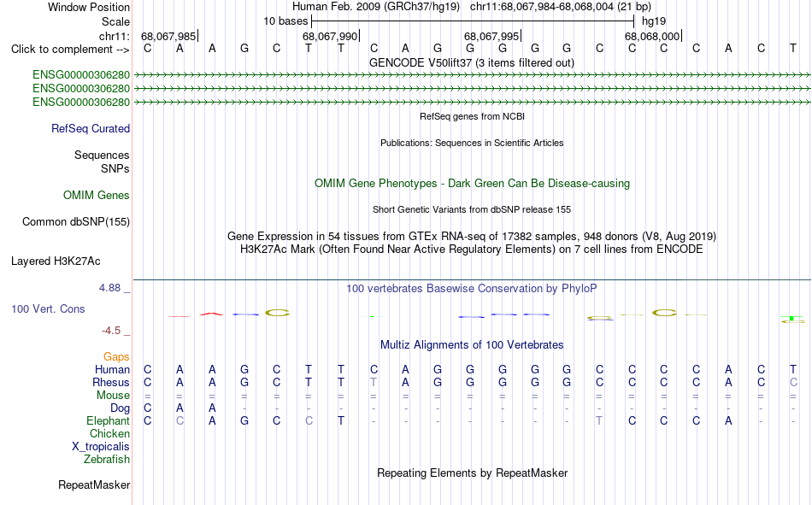Image resolution: width=812 pixels, height=505 pixels.
Task: Open Short Genetic Variants dbSNP 155 title
Action: (x=472, y=209)
